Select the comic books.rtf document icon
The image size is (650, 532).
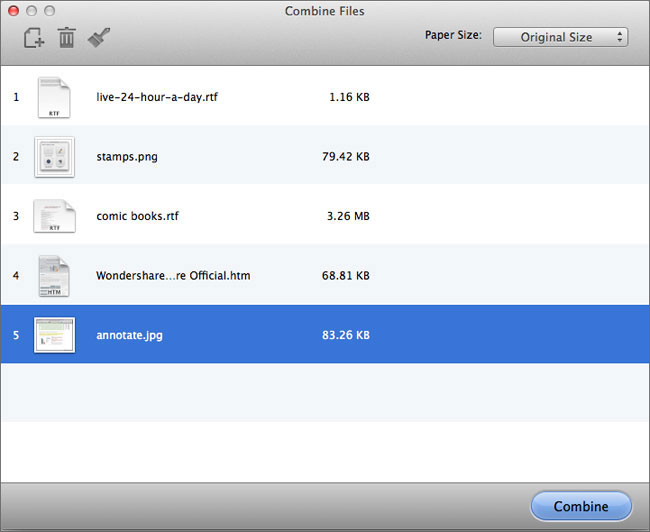(54, 216)
